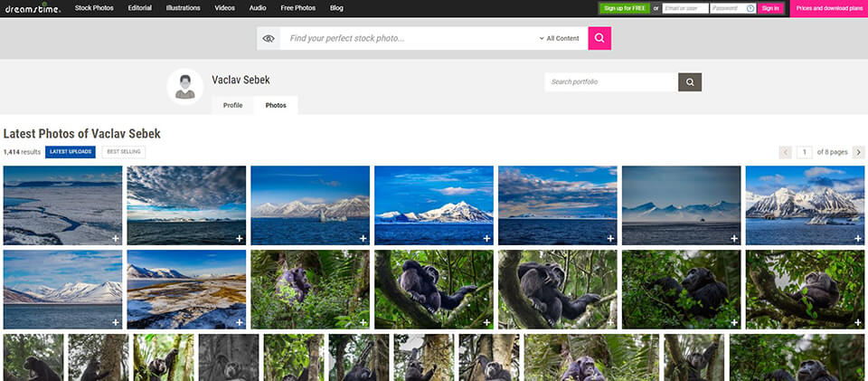
Task: Switch to the Profile tab
Action: point(232,106)
